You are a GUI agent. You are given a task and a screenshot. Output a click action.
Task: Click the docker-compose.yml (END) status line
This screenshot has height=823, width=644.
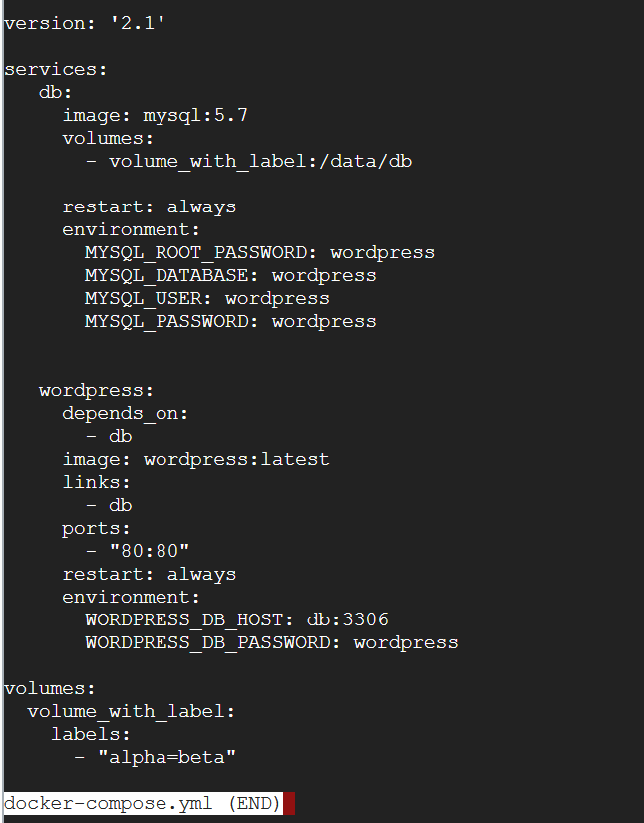point(143,804)
